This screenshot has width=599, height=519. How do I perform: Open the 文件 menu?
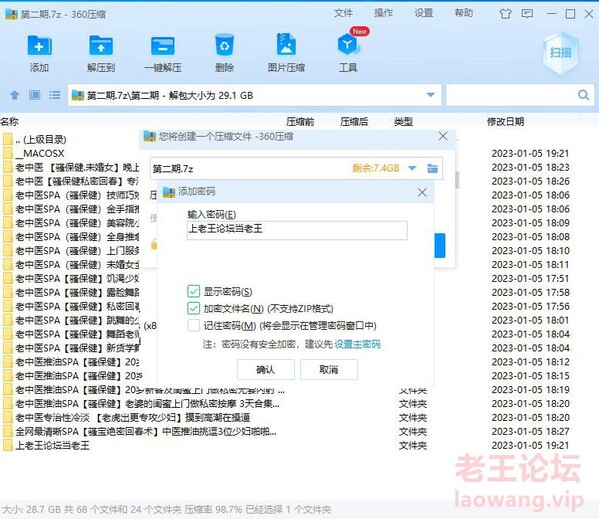(x=343, y=13)
